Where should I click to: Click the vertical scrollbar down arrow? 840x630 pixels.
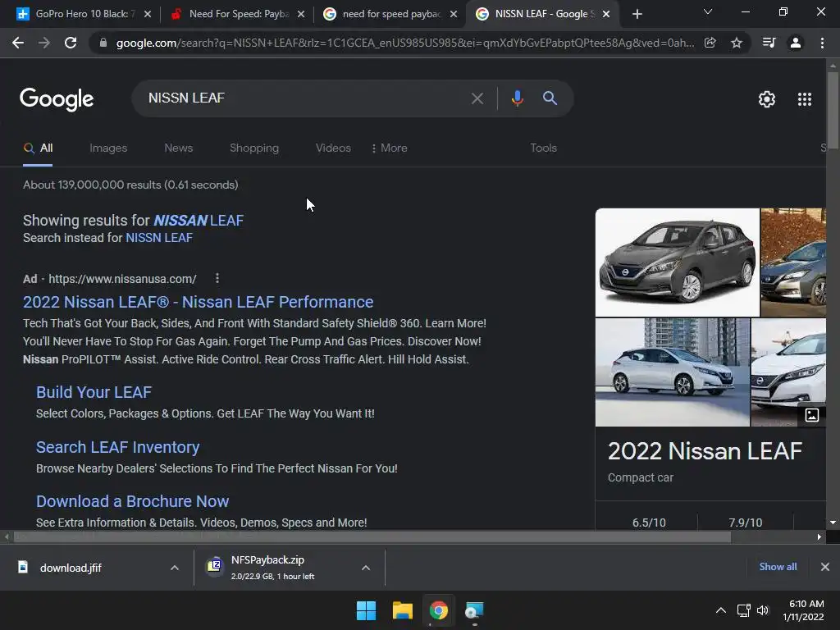pos(833,523)
